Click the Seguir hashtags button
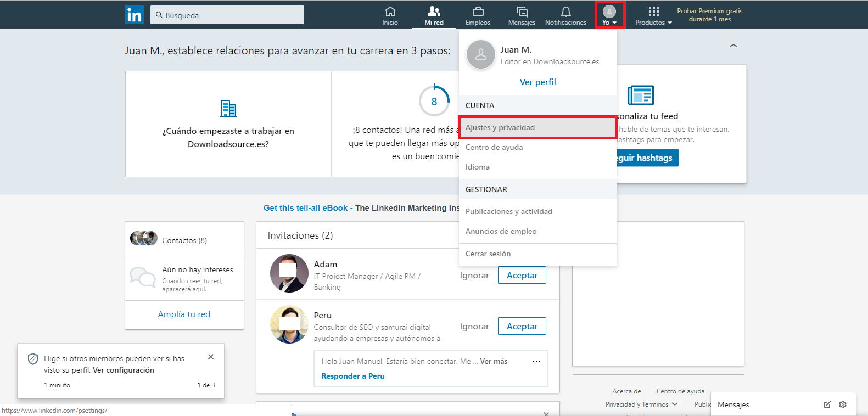The height and width of the screenshot is (416, 868). [x=648, y=158]
